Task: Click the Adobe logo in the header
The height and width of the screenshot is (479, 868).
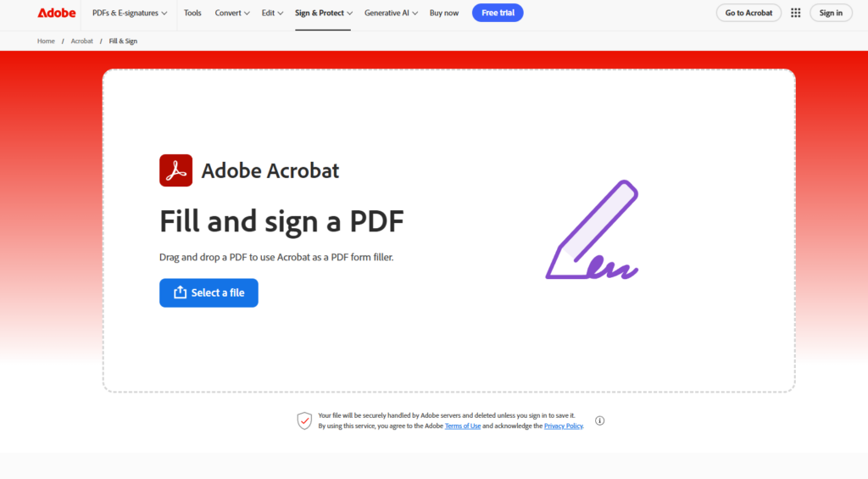Action: coord(56,13)
